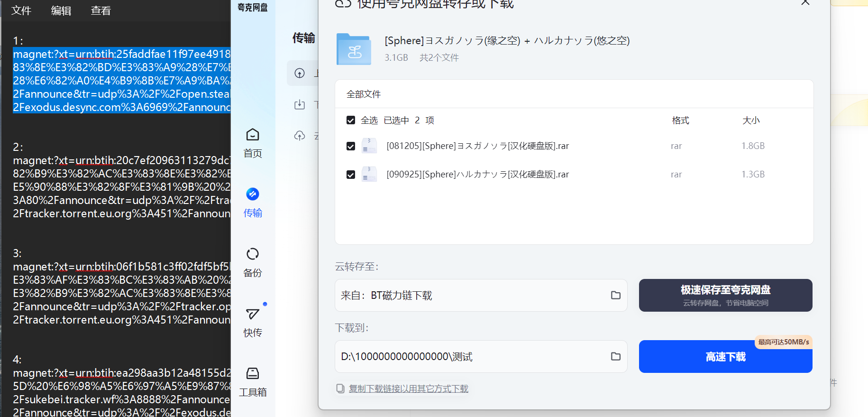Click the 夸克网盘 app title
868x417 pixels.
click(253, 7)
